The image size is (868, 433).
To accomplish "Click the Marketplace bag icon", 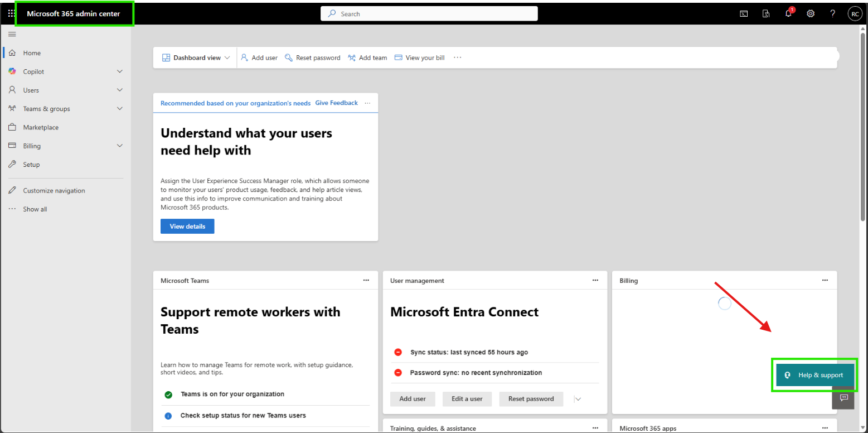I will tap(12, 127).
